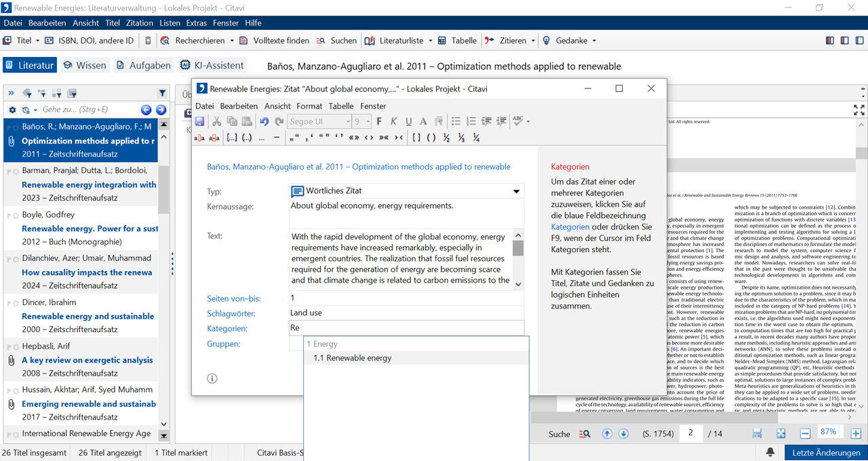This screenshot has height=461, width=868.
Task: Toggle italic formatting (K) button
Action: 393,121
